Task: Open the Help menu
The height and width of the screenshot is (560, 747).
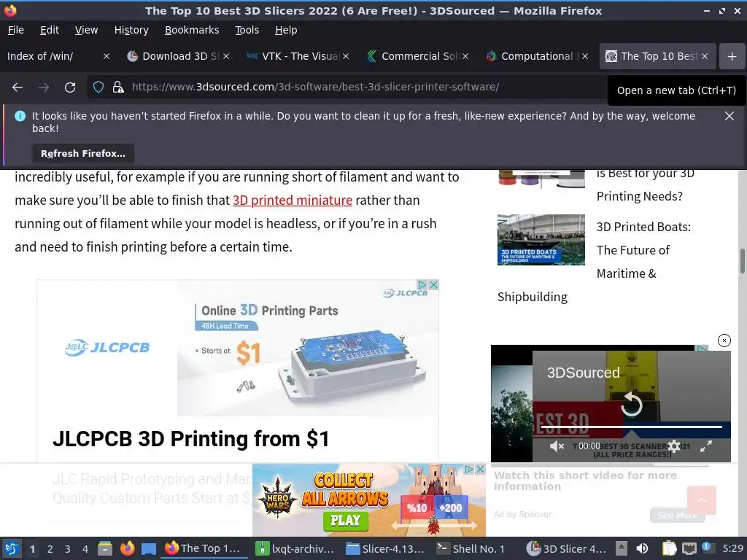Action: coord(286,30)
